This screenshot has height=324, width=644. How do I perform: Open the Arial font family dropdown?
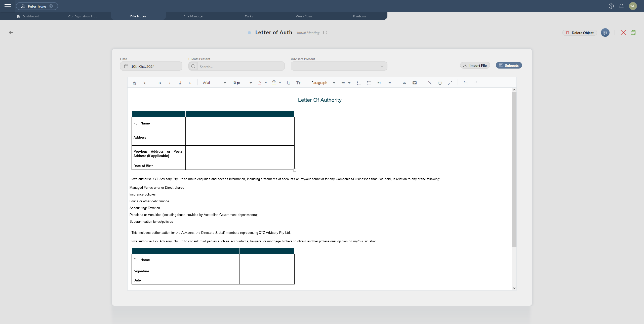click(x=214, y=83)
